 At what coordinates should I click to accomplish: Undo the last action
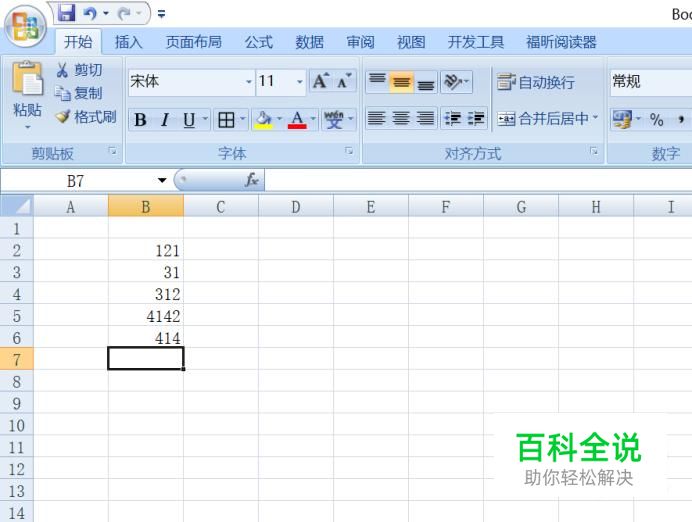tap(90, 14)
